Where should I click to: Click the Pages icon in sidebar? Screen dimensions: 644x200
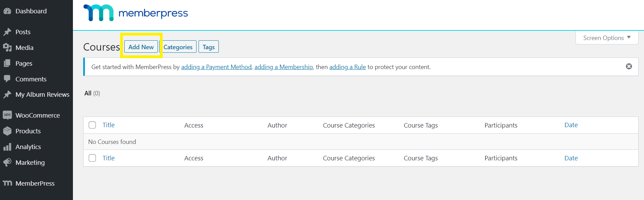click(x=7, y=63)
